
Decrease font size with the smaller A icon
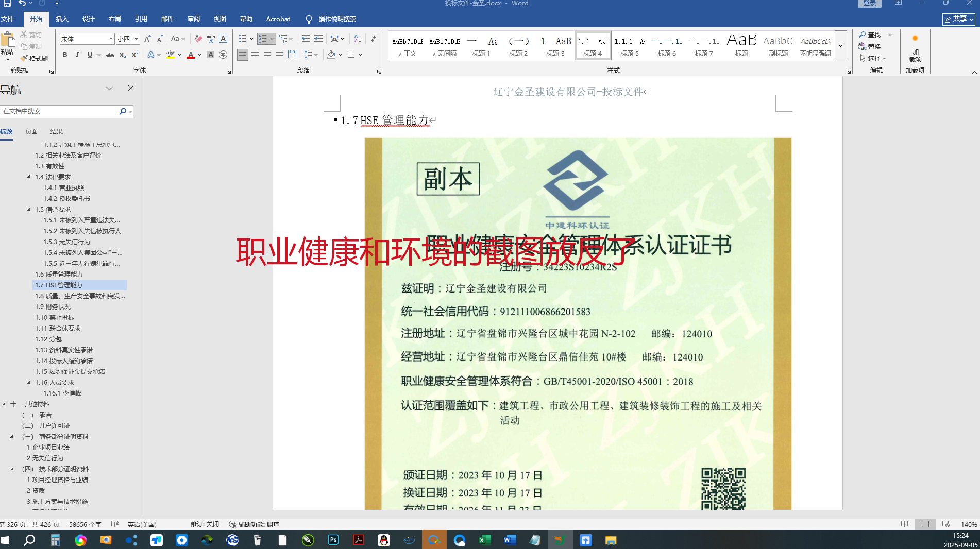click(160, 39)
